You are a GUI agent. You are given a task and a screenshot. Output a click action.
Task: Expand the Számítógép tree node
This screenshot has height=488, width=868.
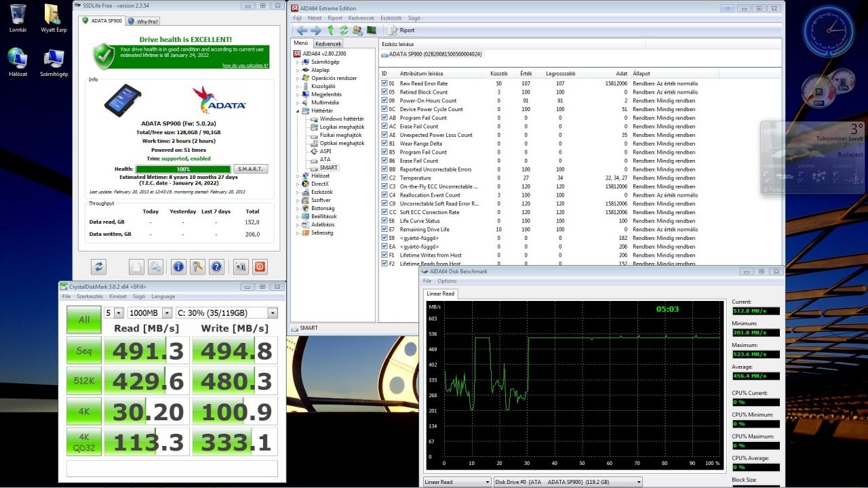click(297, 62)
